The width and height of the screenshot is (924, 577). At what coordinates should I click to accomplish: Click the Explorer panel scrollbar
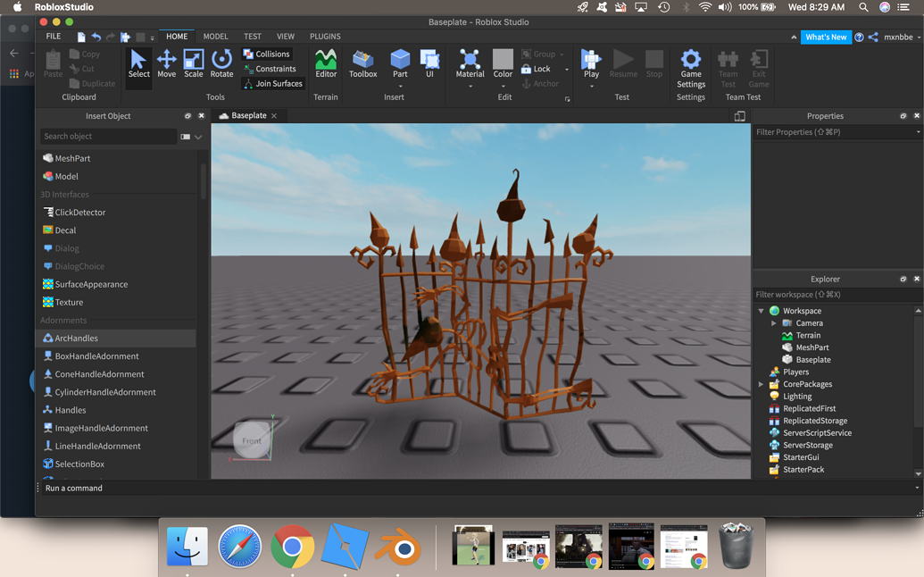coord(918,372)
